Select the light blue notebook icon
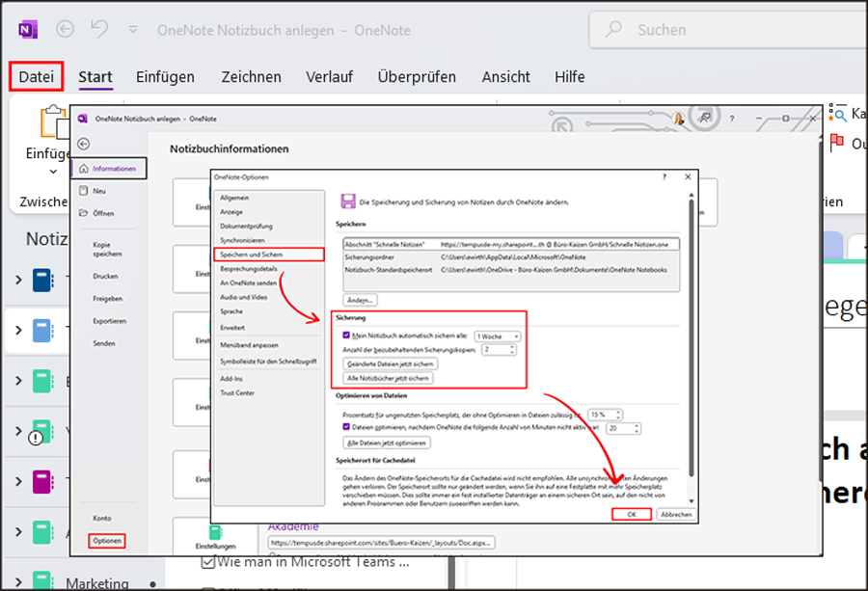The width and height of the screenshot is (868, 591). pos(43,331)
